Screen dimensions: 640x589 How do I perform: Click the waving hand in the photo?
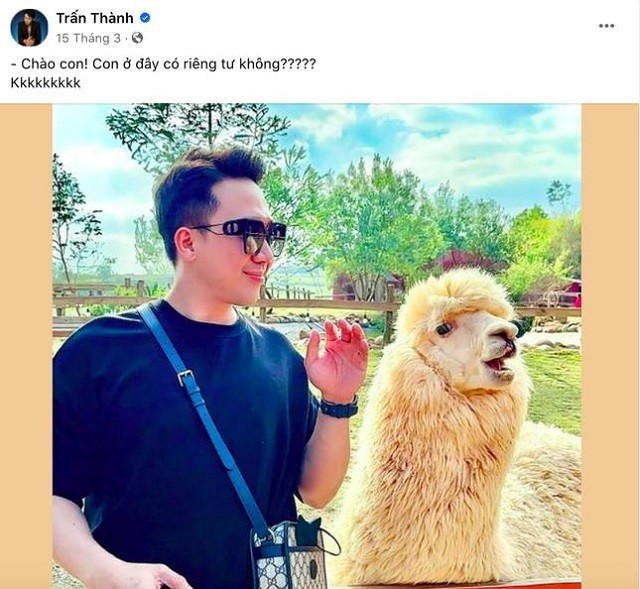click(x=336, y=359)
